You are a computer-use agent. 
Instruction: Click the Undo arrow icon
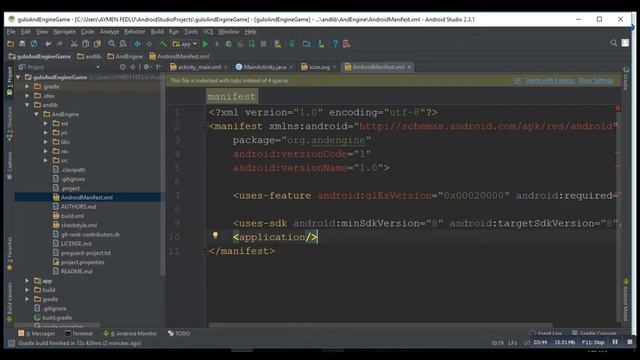click(x=48, y=44)
